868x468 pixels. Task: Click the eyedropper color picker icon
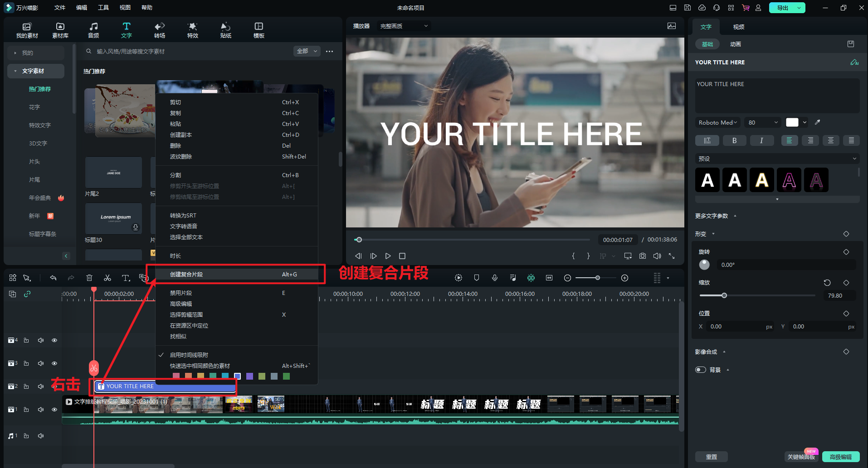tap(817, 122)
